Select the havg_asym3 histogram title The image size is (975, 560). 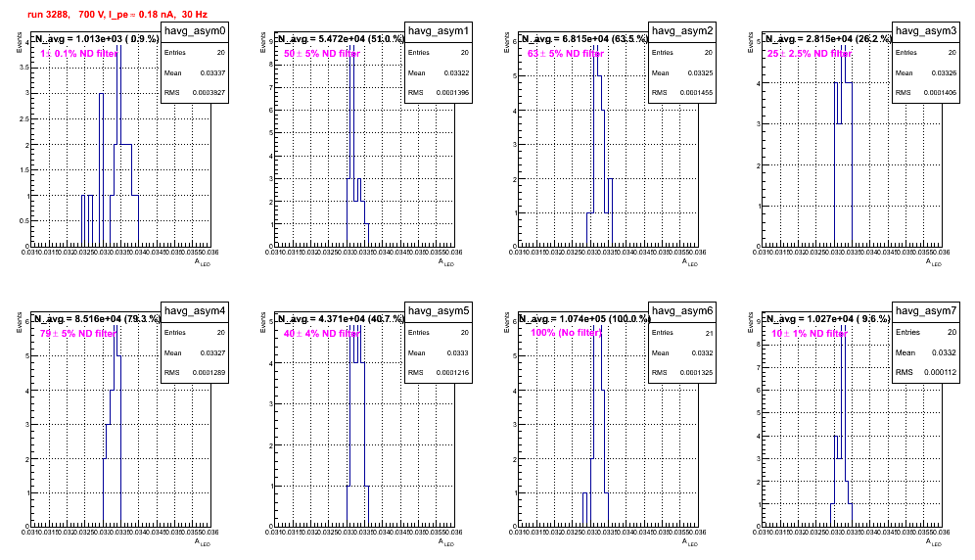tap(926, 31)
